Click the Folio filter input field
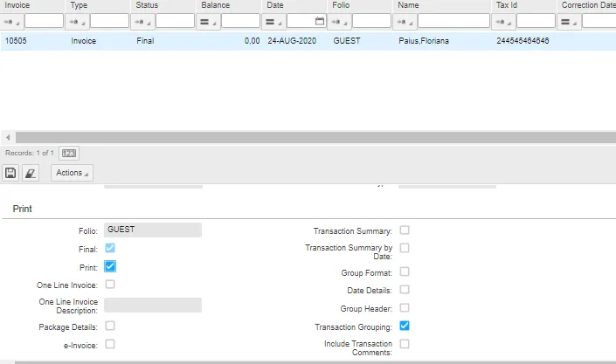616x364 pixels. click(371, 21)
